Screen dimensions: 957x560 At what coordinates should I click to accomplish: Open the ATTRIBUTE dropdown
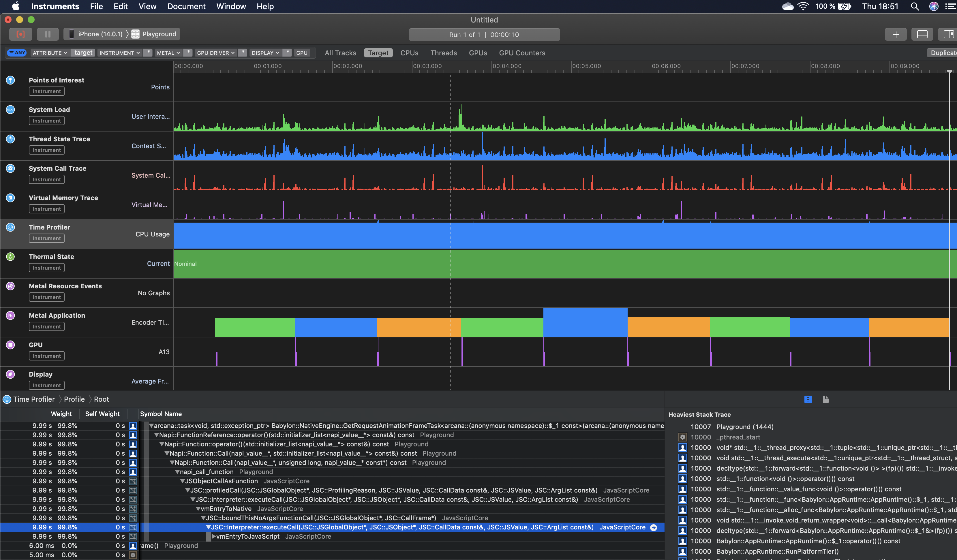point(49,52)
